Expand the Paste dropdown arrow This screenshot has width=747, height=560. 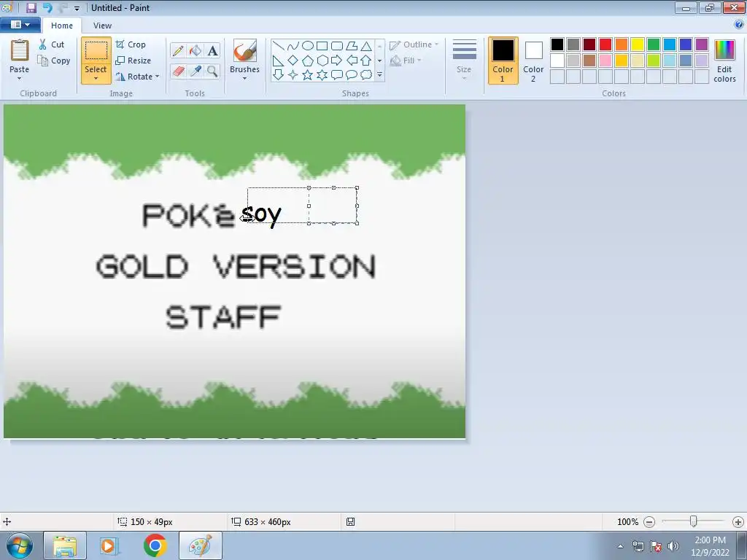tap(20, 77)
